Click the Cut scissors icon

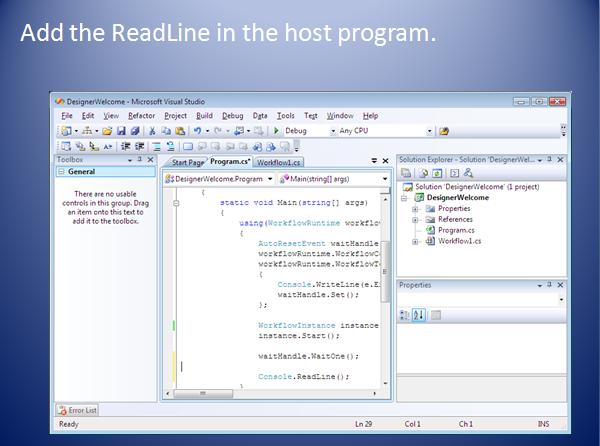152,130
